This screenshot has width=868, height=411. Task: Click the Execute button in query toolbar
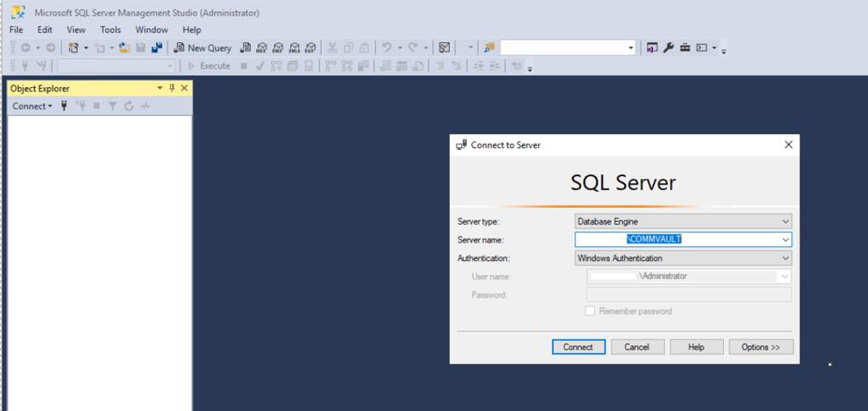[x=210, y=66]
